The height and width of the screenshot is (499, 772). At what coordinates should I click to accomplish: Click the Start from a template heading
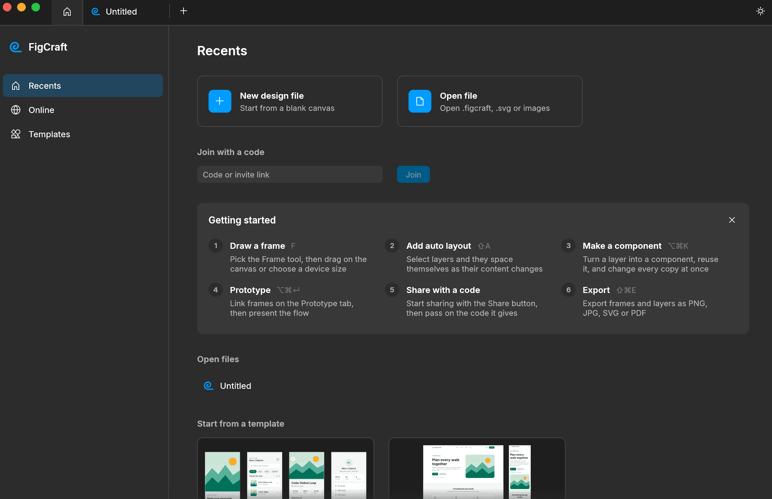click(x=240, y=424)
